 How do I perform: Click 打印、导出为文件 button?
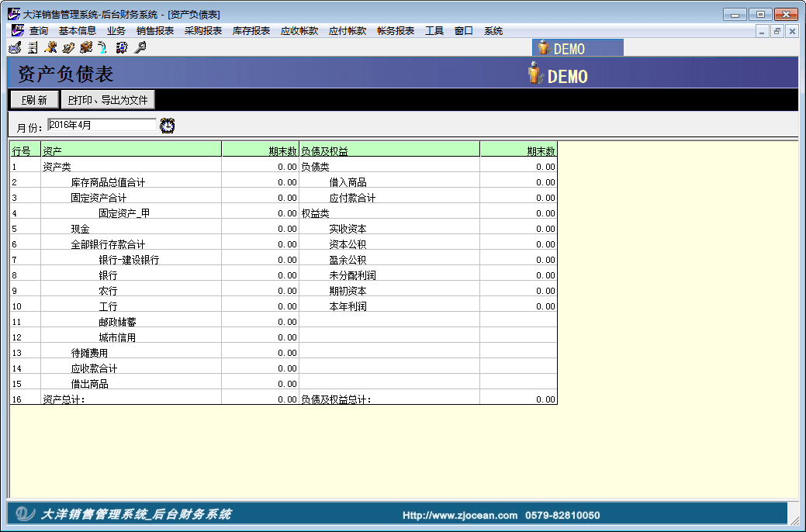click(109, 100)
